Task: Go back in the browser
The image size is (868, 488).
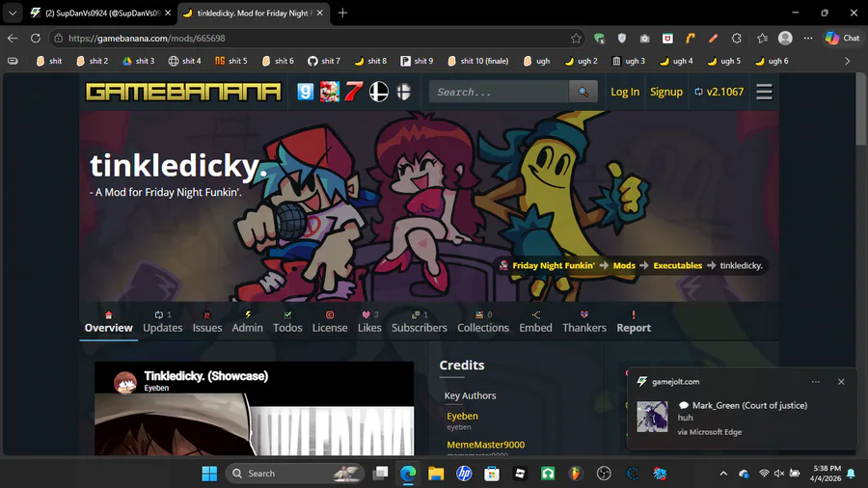Action: [x=13, y=39]
